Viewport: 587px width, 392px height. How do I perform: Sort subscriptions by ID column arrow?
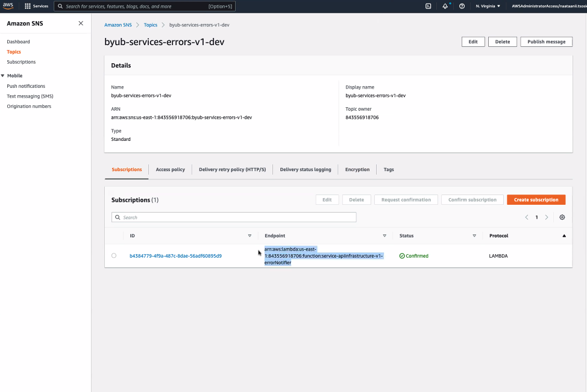250,235
